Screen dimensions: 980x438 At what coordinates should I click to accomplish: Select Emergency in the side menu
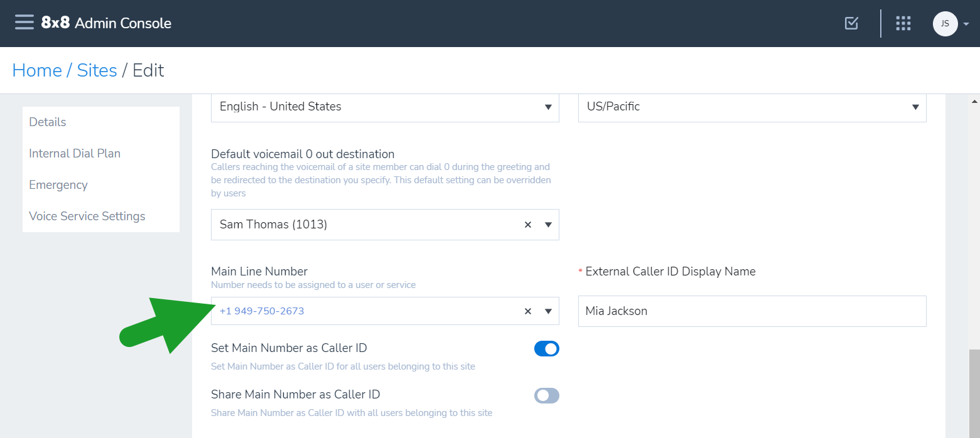click(58, 184)
